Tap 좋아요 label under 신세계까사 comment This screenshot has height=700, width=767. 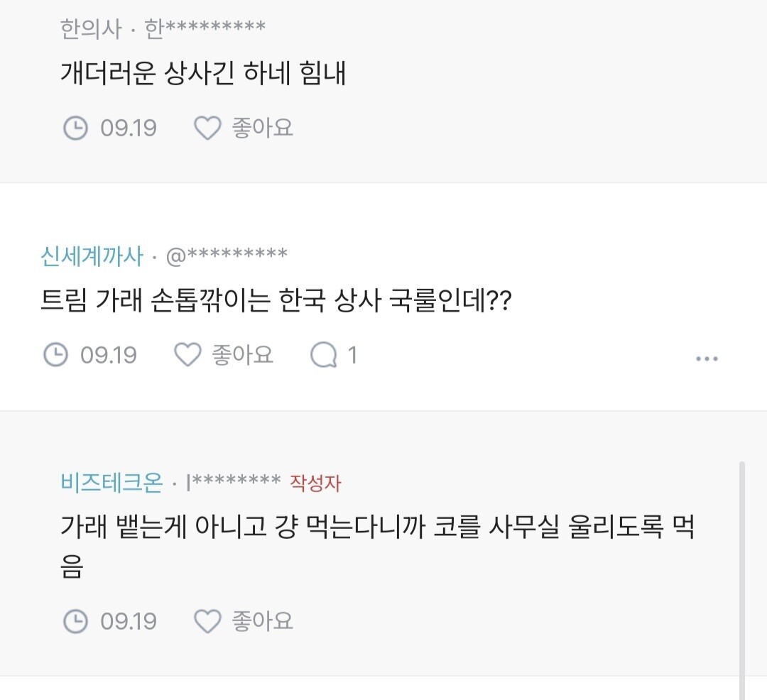243,355
